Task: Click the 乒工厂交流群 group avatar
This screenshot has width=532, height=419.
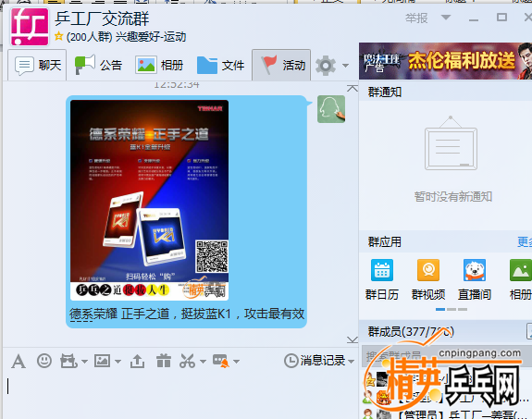Action: click(x=30, y=27)
